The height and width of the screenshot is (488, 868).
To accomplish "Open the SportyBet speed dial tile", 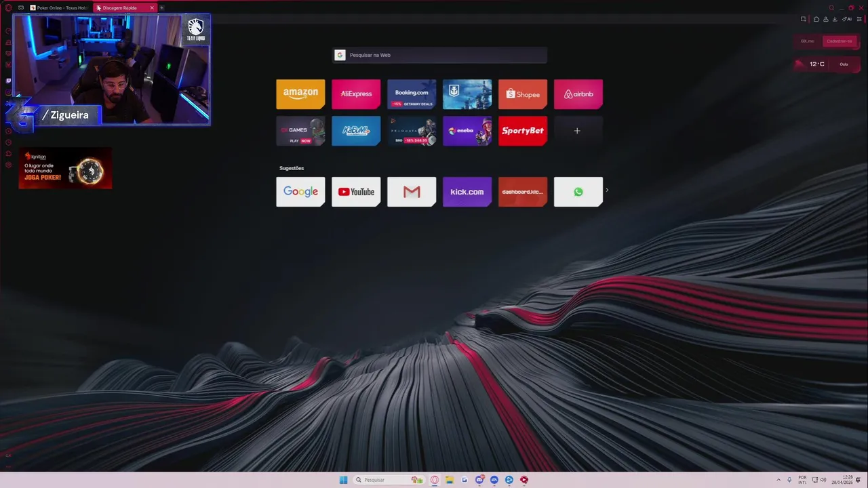I will click(x=523, y=131).
